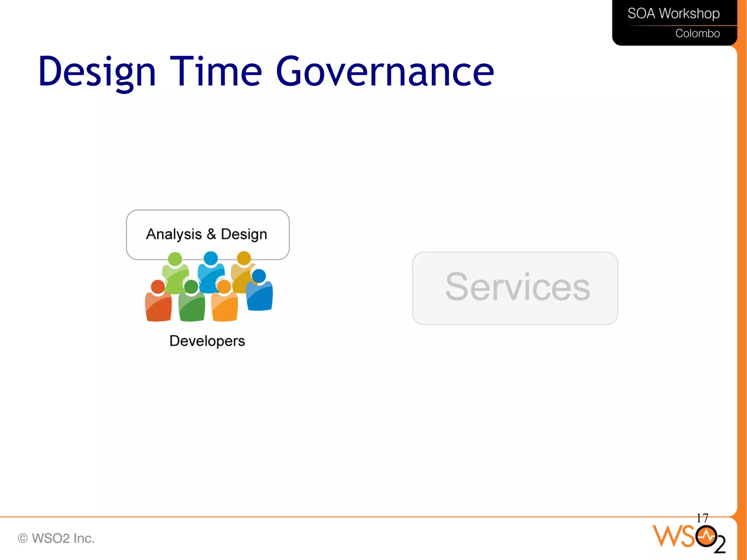747x560 pixels.
Task: Click the SOA Workshop heading
Action: coord(673,13)
